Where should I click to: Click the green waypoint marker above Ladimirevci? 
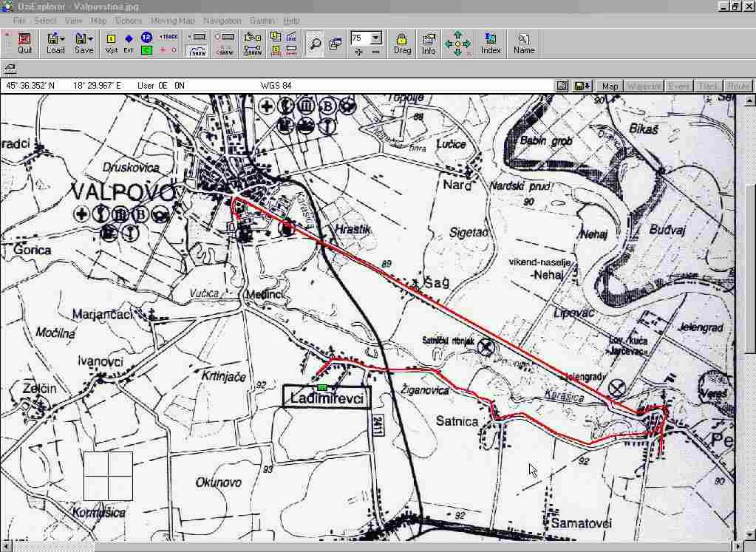pos(322,388)
